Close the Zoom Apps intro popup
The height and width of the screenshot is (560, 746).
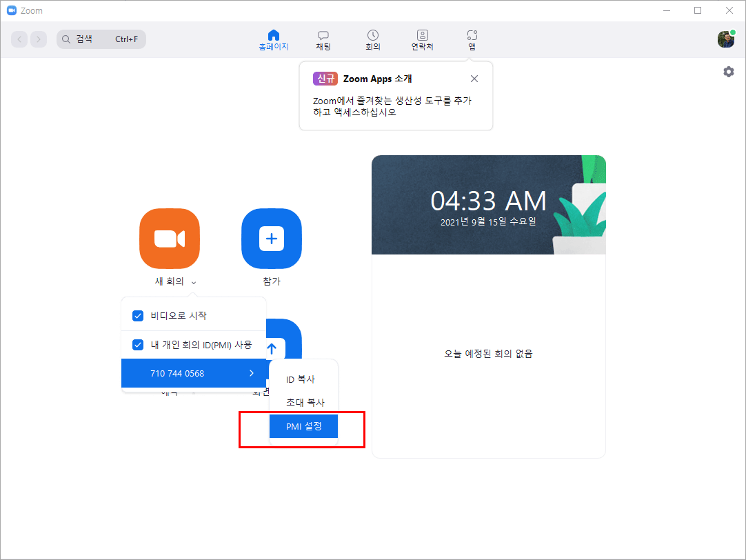tap(474, 79)
